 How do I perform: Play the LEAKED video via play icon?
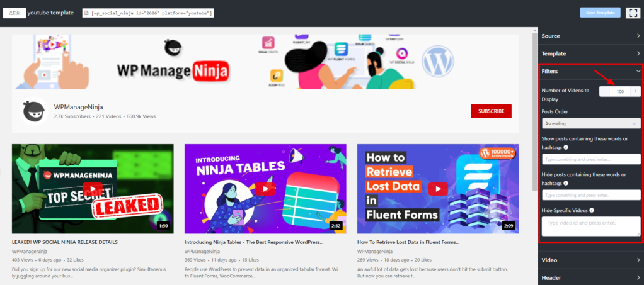pyautogui.click(x=93, y=189)
